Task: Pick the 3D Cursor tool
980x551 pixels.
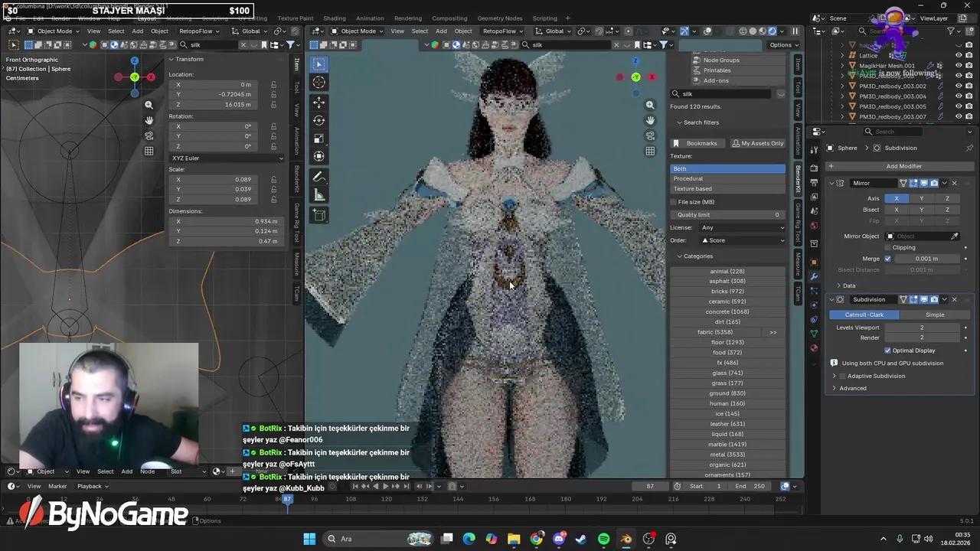Action: [319, 83]
